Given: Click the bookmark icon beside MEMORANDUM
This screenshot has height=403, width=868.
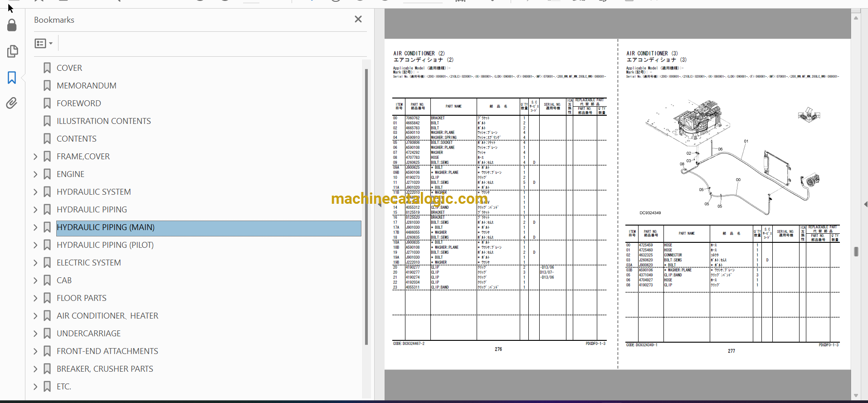Looking at the screenshot, I should coord(47,86).
